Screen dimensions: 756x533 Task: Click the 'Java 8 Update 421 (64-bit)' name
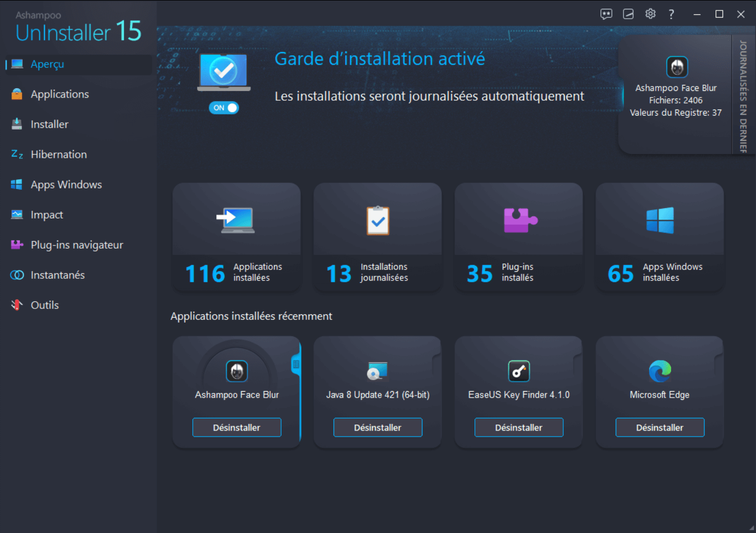click(378, 395)
